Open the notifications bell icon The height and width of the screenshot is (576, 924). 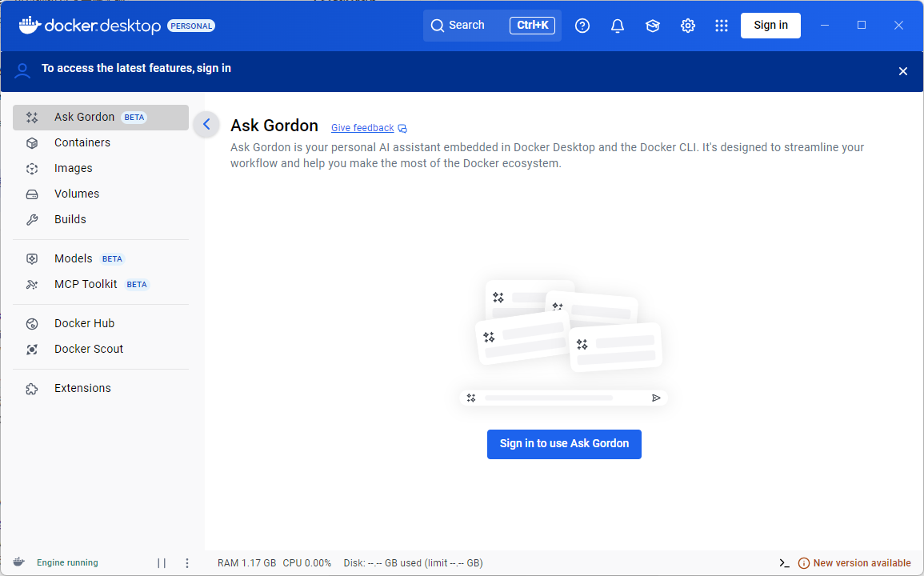click(617, 25)
